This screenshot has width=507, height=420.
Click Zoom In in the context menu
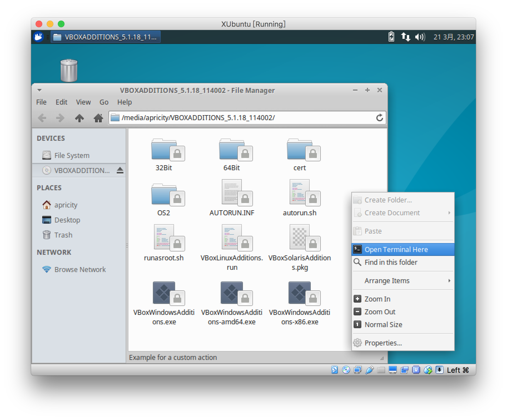[377, 299]
